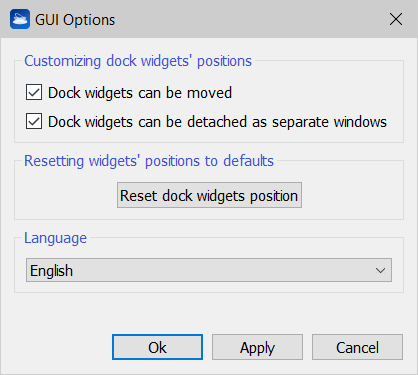The image size is (418, 375).
Task: Click the checkmark box beside 'detached as separate windows'
Action: 34,121
